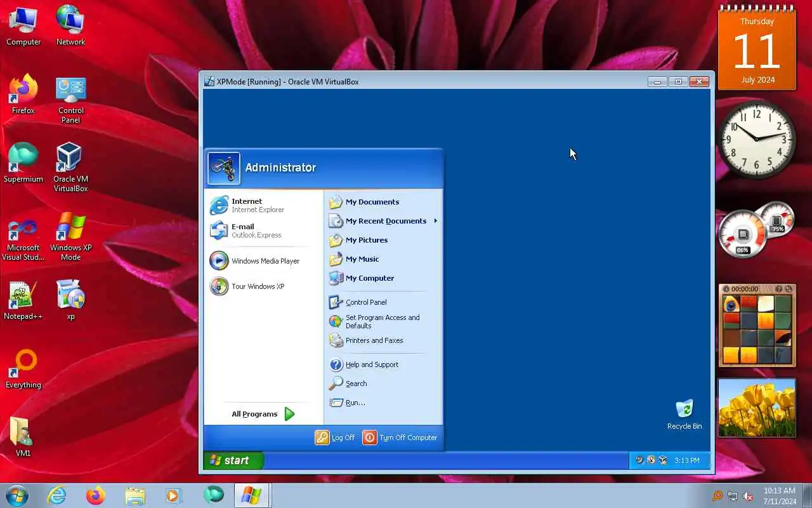Open Outlook Express E-mail entry
This screenshot has height=508, width=812.
pos(264,231)
